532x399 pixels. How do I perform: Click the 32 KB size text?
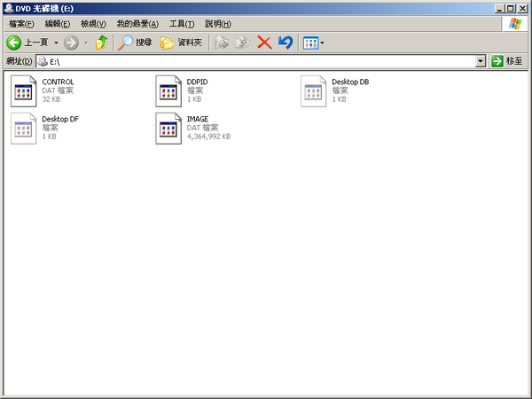(x=51, y=99)
